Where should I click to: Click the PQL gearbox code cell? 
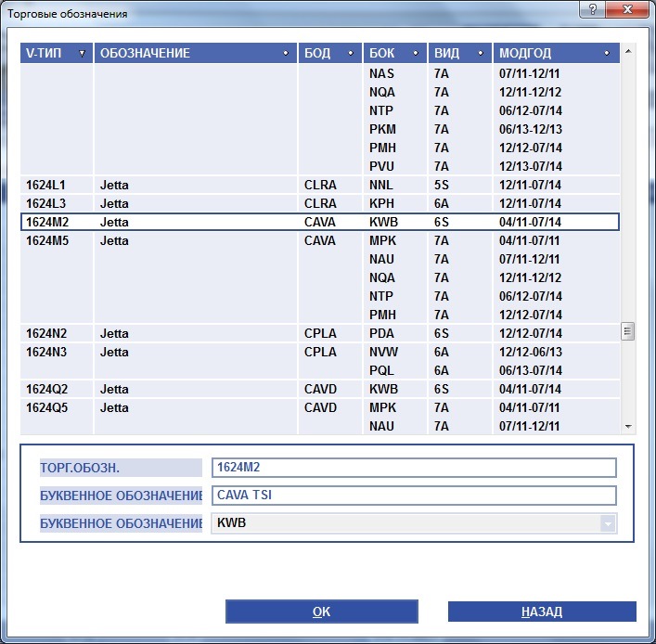tap(381, 370)
